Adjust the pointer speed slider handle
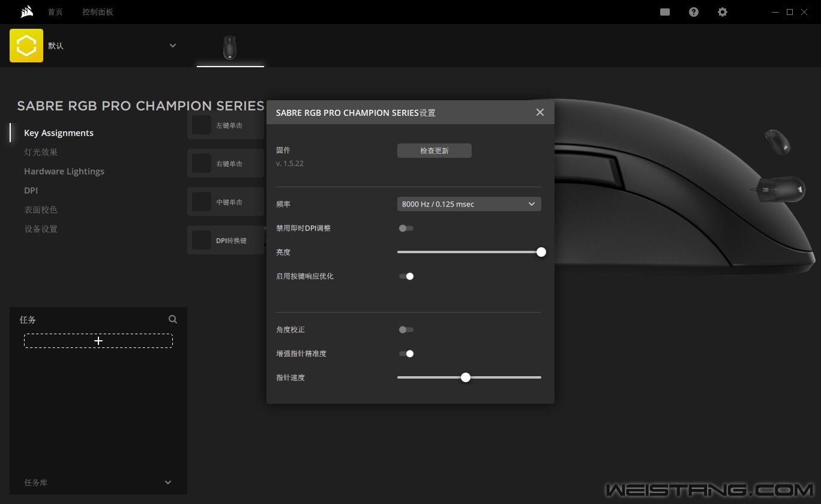 tap(466, 377)
